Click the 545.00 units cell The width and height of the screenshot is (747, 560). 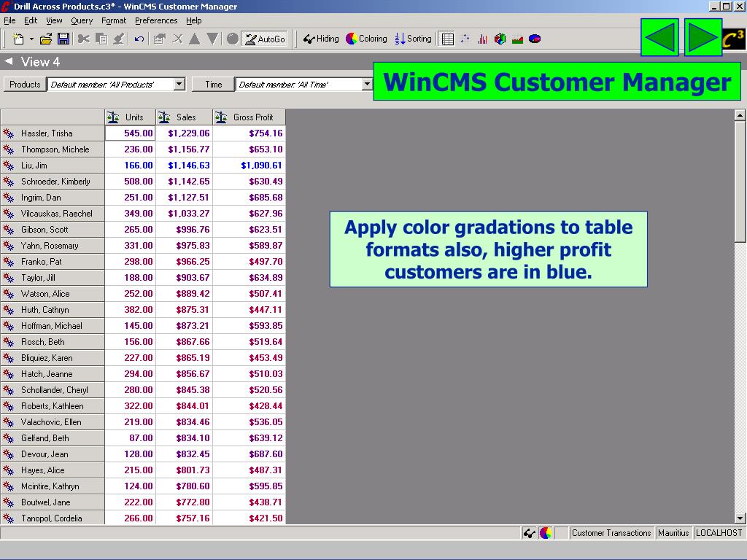point(130,133)
